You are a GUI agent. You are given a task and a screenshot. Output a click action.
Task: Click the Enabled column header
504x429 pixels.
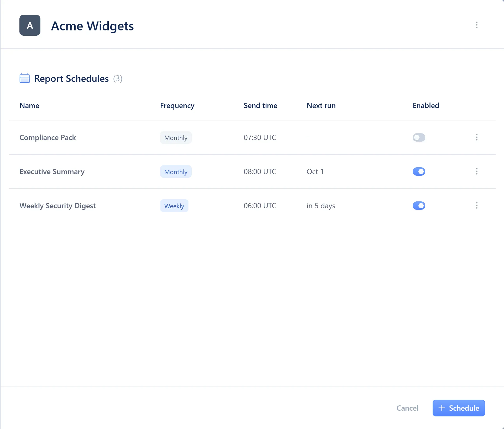point(426,105)
